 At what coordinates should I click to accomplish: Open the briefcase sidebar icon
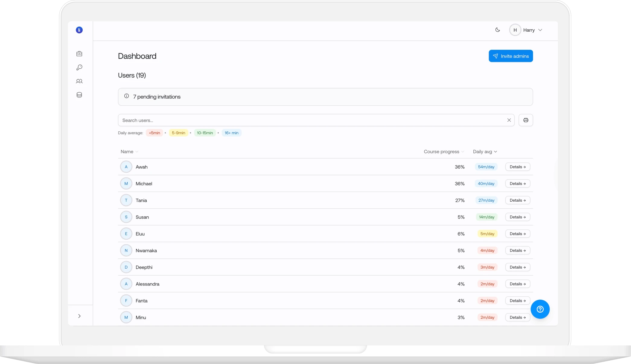tap(79, 54)
